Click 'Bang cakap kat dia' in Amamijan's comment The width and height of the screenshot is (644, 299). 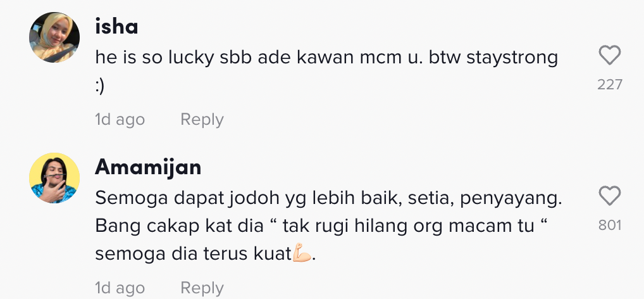(x=179, y=226)
